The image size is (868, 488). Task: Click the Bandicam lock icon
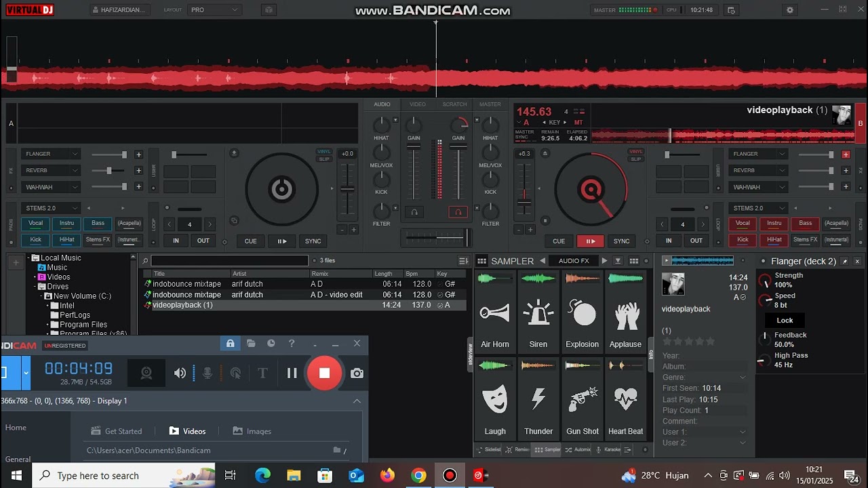(231, 344)
